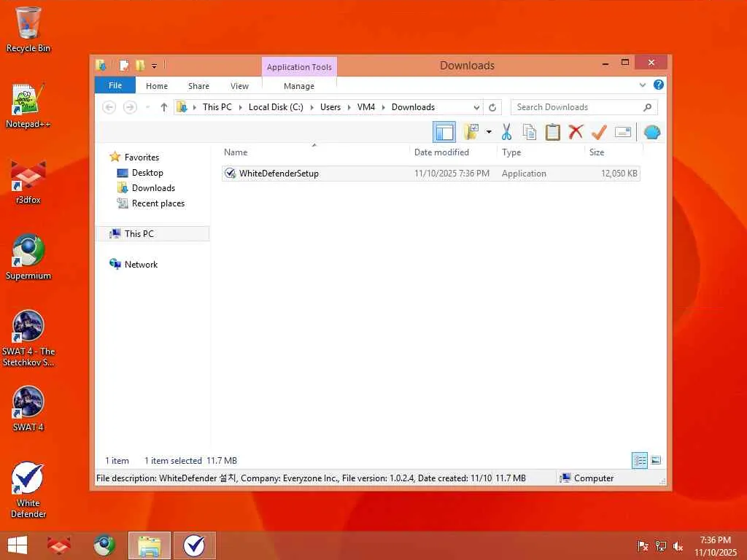Viewport: 747px width, 560px height.
Task: Toggle the preview pane toolbar button
Action: point(444,132)
